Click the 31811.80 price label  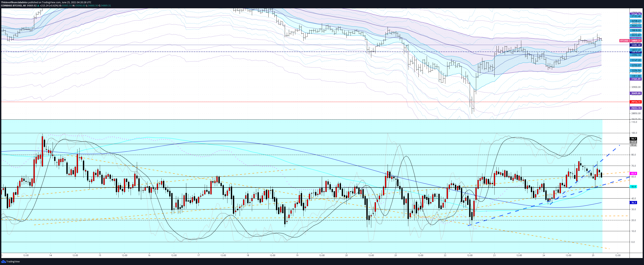click(x=636, y=76)
